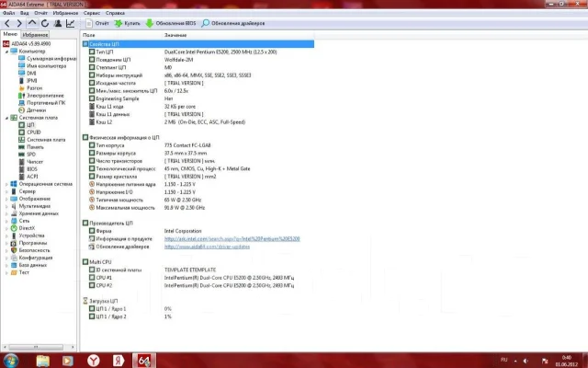Switch to the Меню tab

tap(10, 34)
